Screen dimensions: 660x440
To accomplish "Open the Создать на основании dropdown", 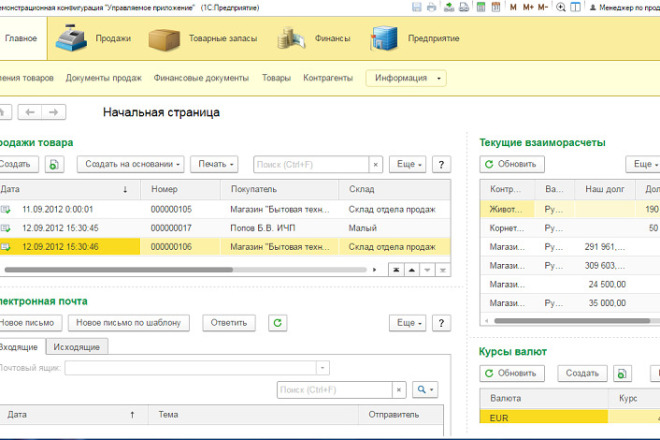I will [x=130, y=164].
